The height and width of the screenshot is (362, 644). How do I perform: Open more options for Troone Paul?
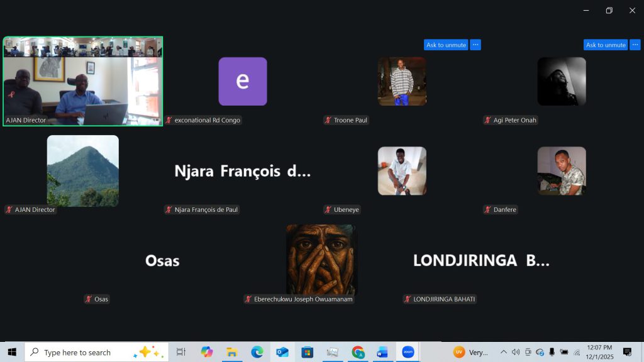coord(475,45)
